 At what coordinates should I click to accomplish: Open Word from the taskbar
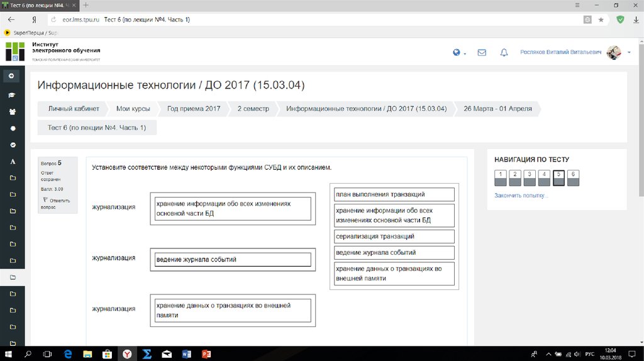(x=186, y=353)
